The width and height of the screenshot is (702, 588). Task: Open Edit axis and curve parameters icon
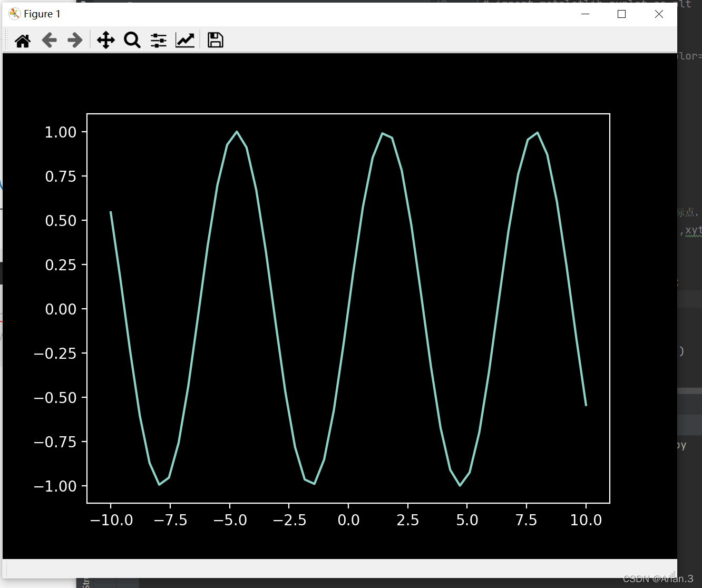coord(185,40)
